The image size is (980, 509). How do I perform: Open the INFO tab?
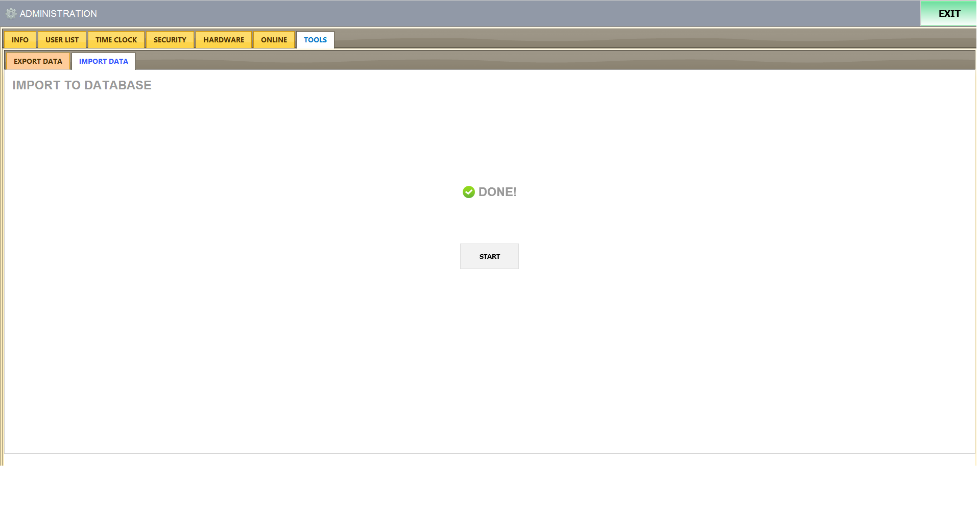click(x=20, y=40)
